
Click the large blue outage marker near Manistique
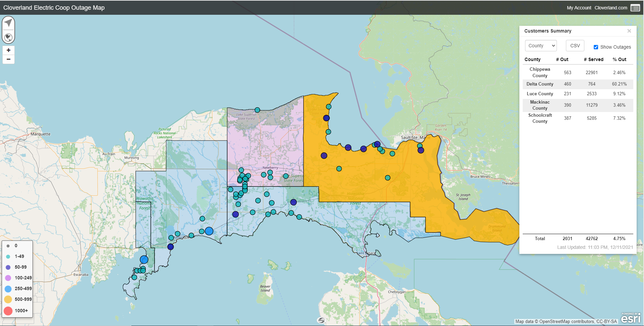point(209,231)
